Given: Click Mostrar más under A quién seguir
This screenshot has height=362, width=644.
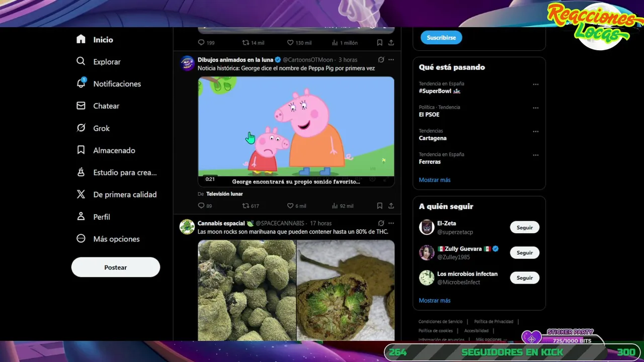Looking at the screenshot, I should (x=435, y=301).
